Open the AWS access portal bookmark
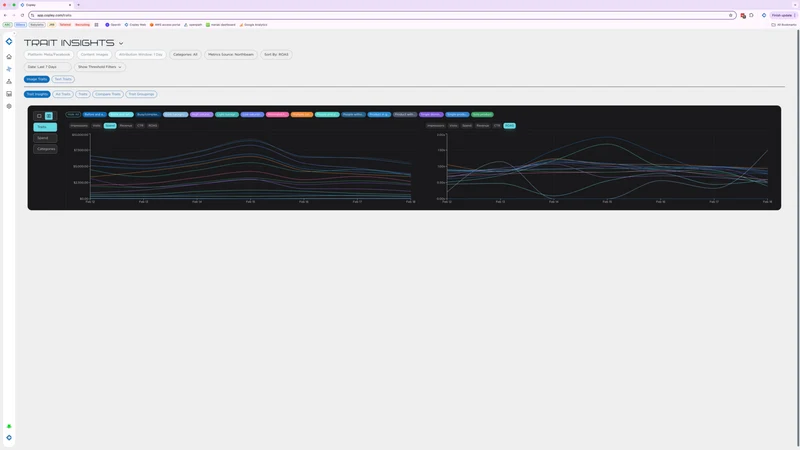Screen dimensions: 800x450 pyautogui.click(x=165, y=24)
